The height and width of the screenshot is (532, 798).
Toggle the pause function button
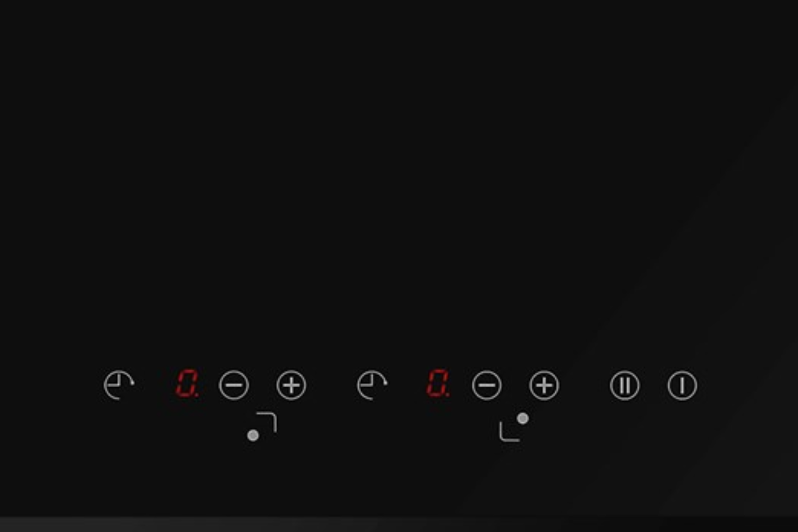(625, 385)
